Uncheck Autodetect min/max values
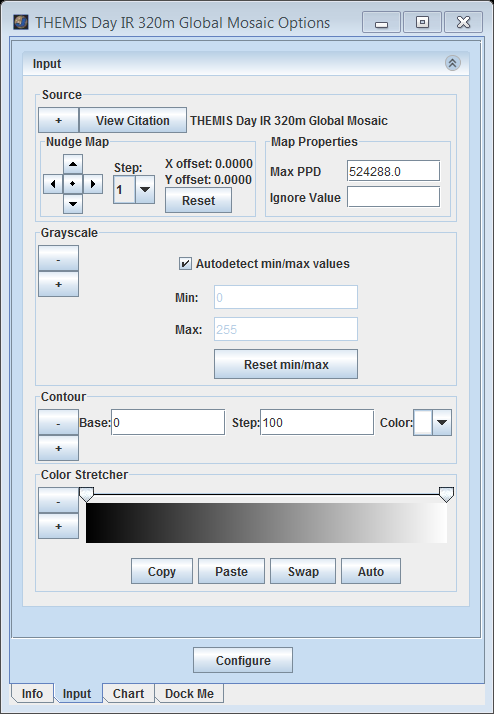The image size is (494, 714). [185, 264]
